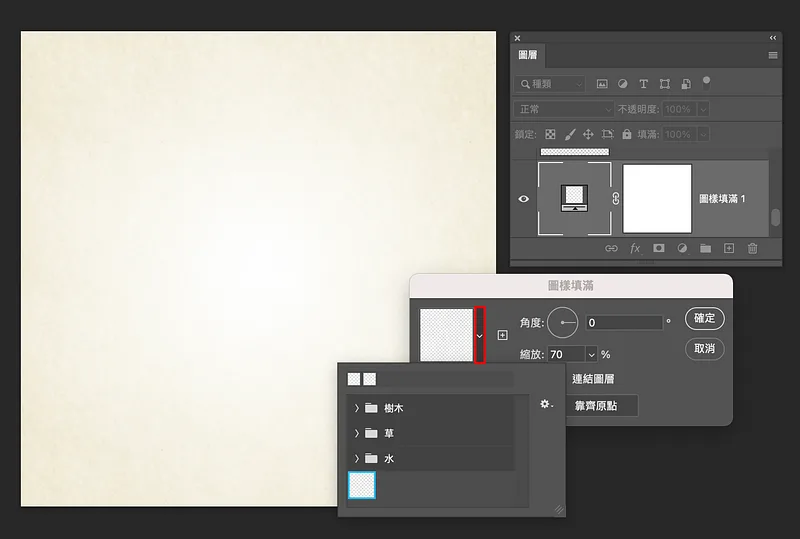Image resolution: width=800 pixels, height=539 pixels.
Task: Filter layers by type layer icon
Action: [x=643, y=84]
